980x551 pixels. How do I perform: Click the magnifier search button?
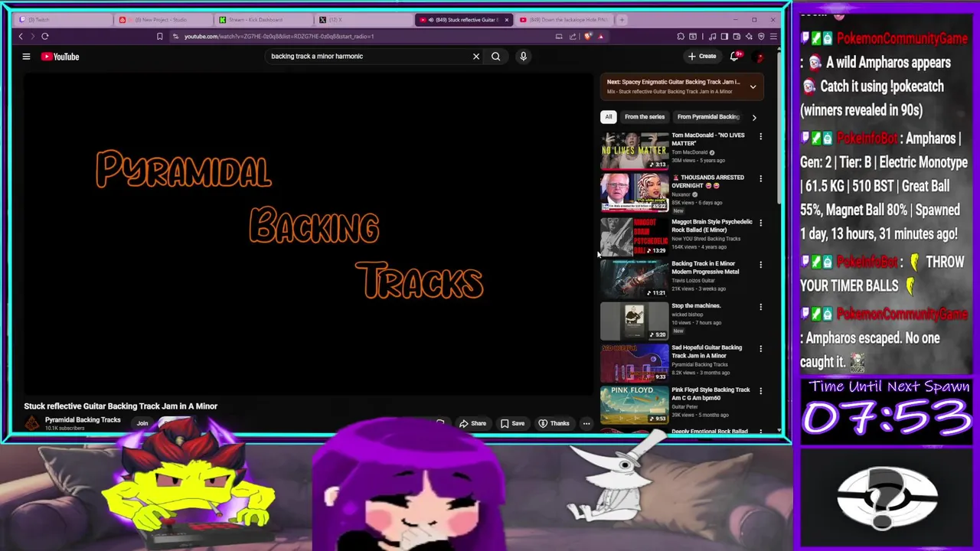click(496, 56)
